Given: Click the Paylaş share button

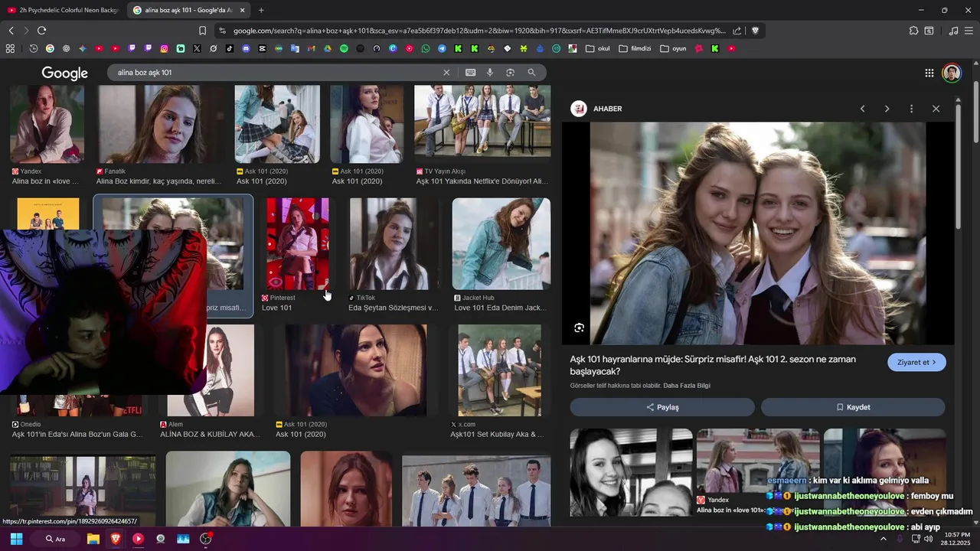Looking at the screenshot, I should click(662, 407).
